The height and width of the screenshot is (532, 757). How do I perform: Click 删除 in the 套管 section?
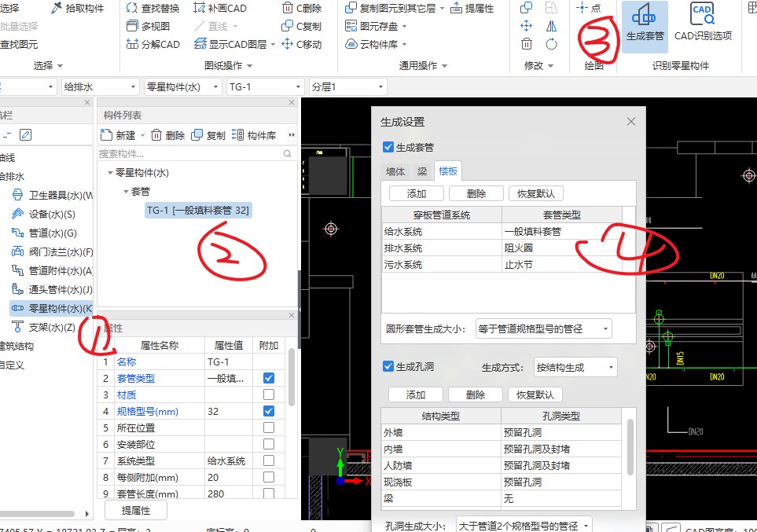pyautogui.click(x=476, y=193)
